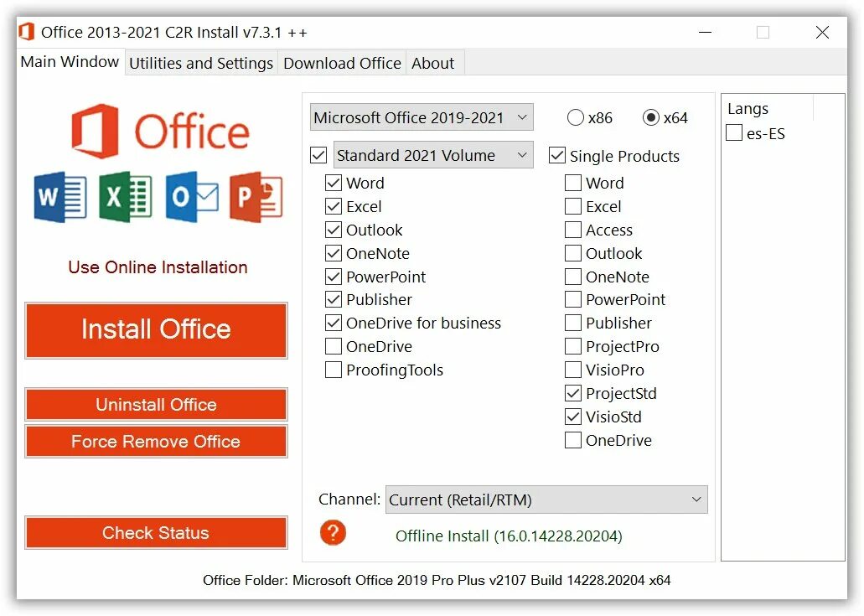The height and width of the screenshot is (616, 864).
Task: Click the Word logo icon
Action: [60, 197]
